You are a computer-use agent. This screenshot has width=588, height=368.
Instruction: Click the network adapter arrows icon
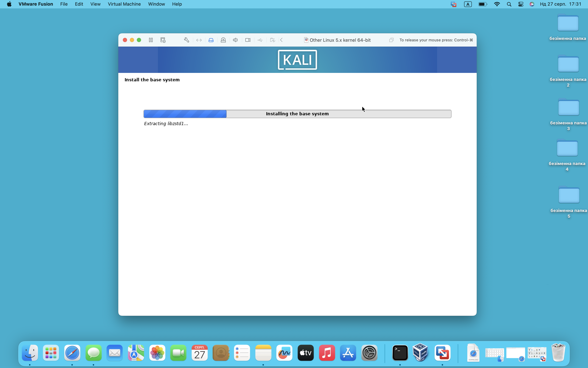199,40
